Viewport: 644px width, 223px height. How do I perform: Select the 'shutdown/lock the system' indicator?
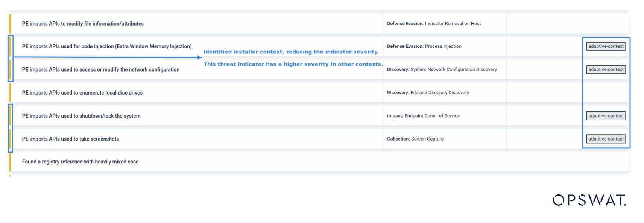click(81, 116)
